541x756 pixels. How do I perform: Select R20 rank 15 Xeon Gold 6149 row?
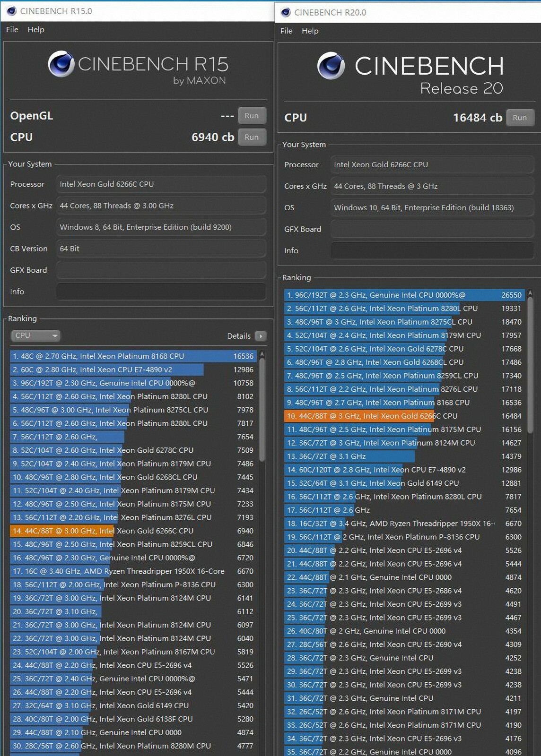[404, 483]
